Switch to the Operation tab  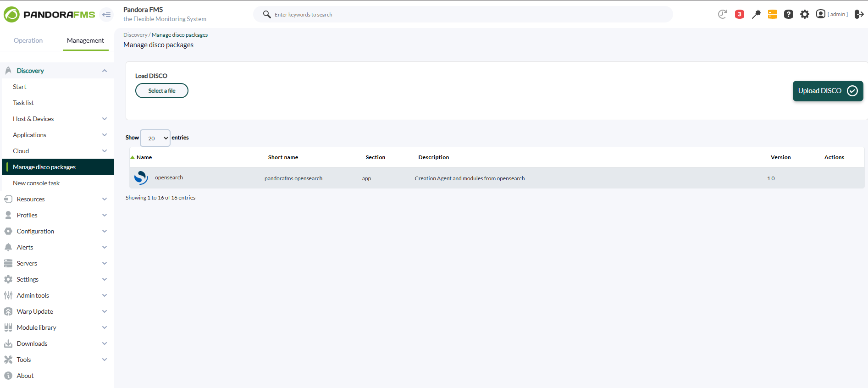(28, 40)
